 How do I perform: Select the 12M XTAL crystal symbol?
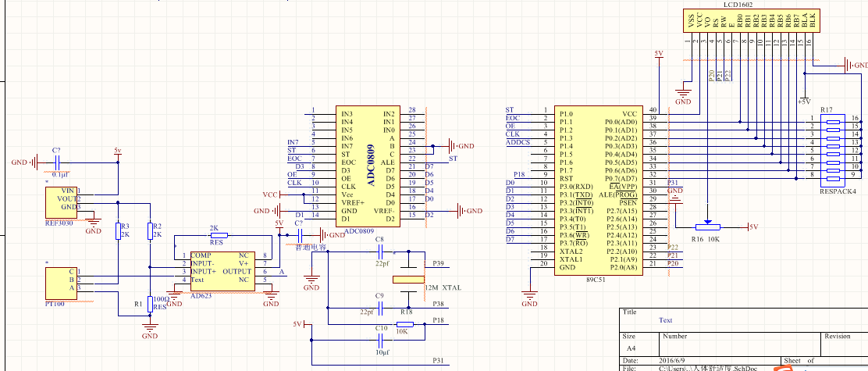point(407,279)
